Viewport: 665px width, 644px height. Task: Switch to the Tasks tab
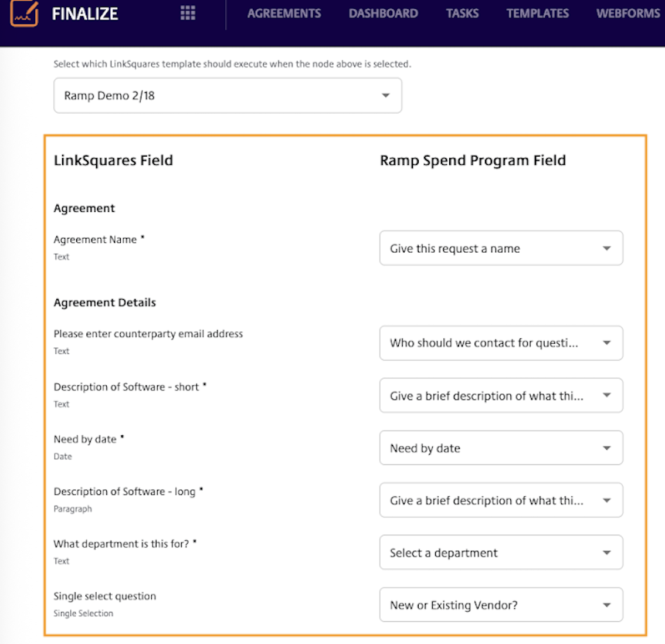click(x=462, y=13)
